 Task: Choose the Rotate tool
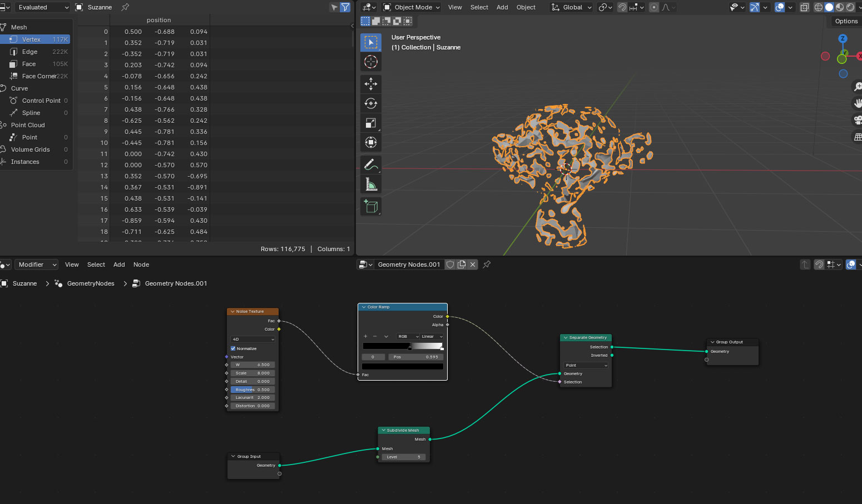tap(371, 103)
